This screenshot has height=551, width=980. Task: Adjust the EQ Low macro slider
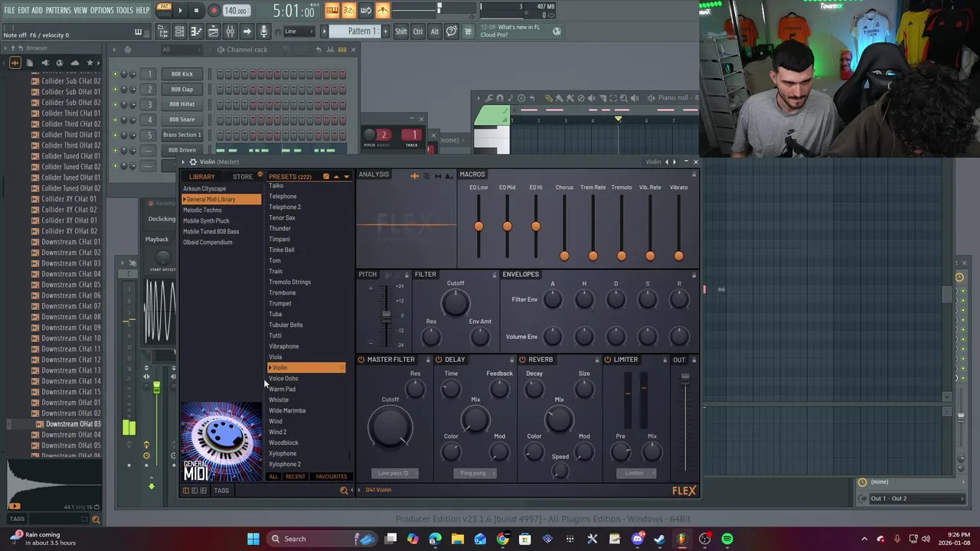pos(479,227)
